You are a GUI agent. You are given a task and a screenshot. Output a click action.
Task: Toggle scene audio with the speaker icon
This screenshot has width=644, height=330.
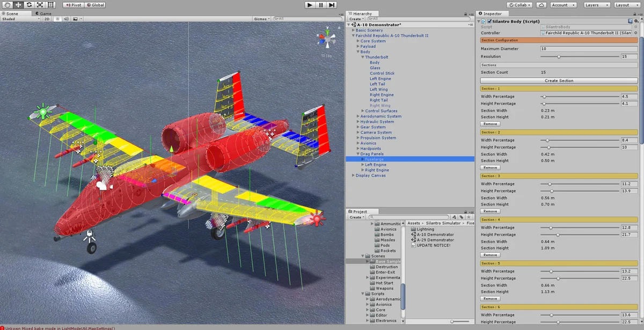(66, 19)
